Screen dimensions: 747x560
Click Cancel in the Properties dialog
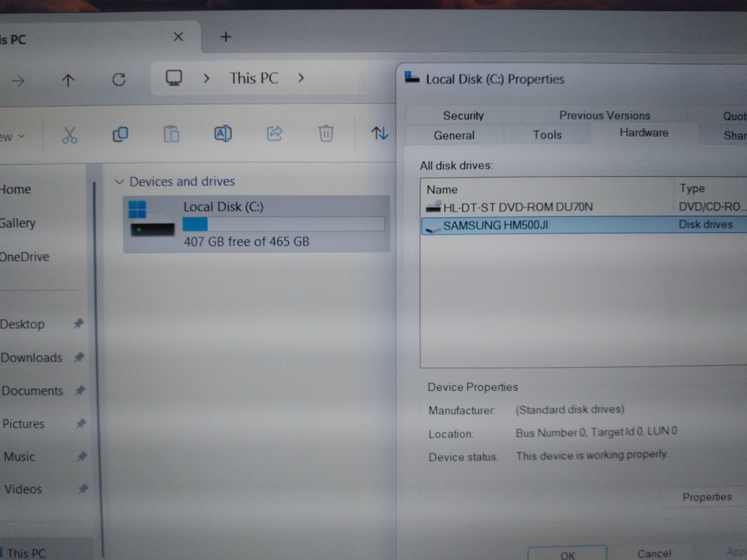pyautogui.click(x=654, y=553)
